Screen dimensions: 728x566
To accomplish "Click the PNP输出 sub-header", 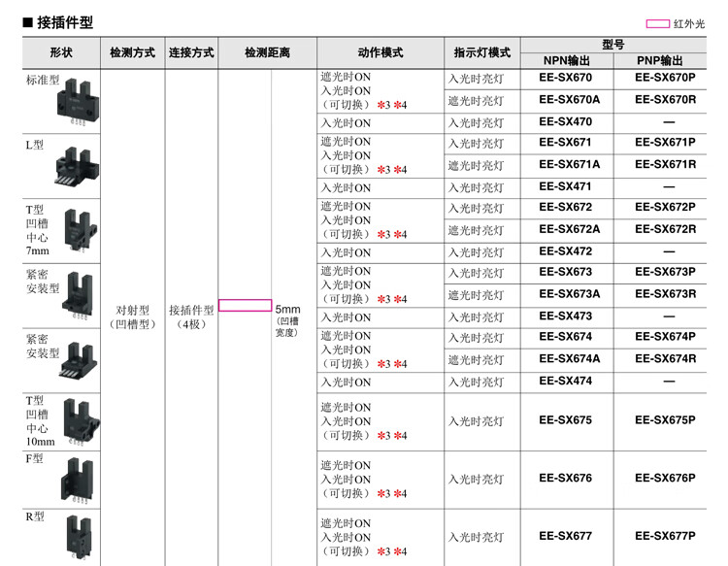I will [x=660, y=61].
